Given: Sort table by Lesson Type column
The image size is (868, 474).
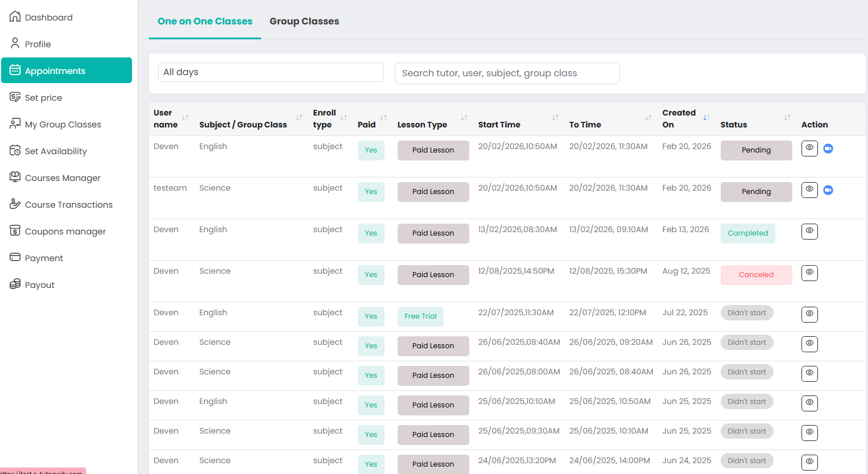Looking at the screenshot, I should pos(464,118).
